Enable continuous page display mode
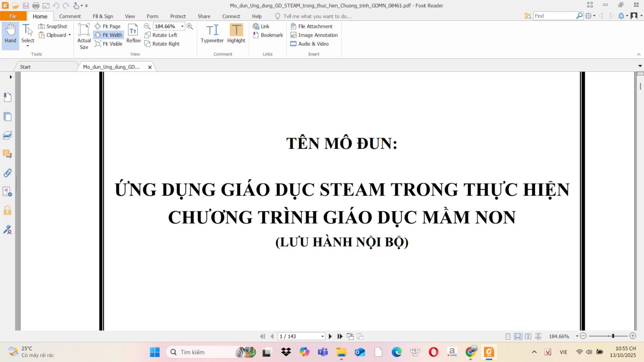Image resolution: width=644 pixels, height=362 pixels. pos(518,336)
